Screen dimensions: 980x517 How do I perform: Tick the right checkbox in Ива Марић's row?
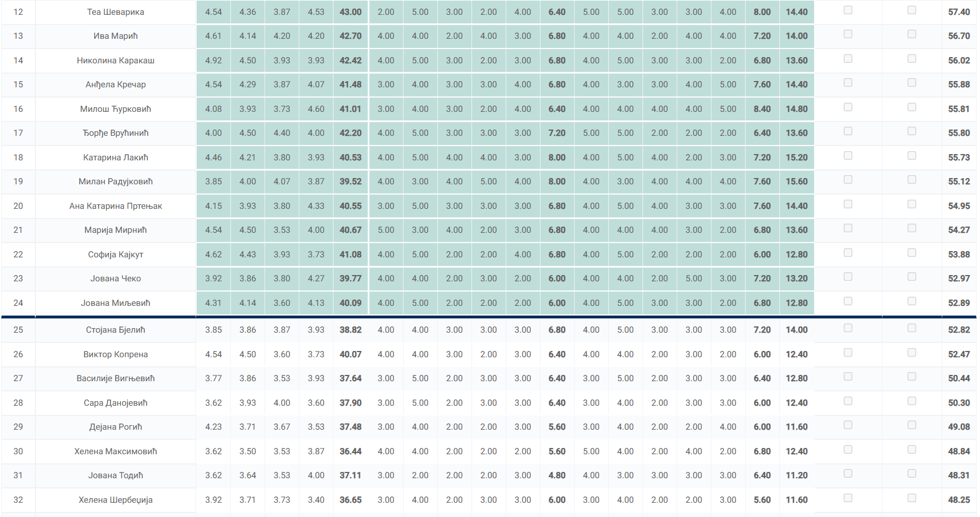pos(912,34)
